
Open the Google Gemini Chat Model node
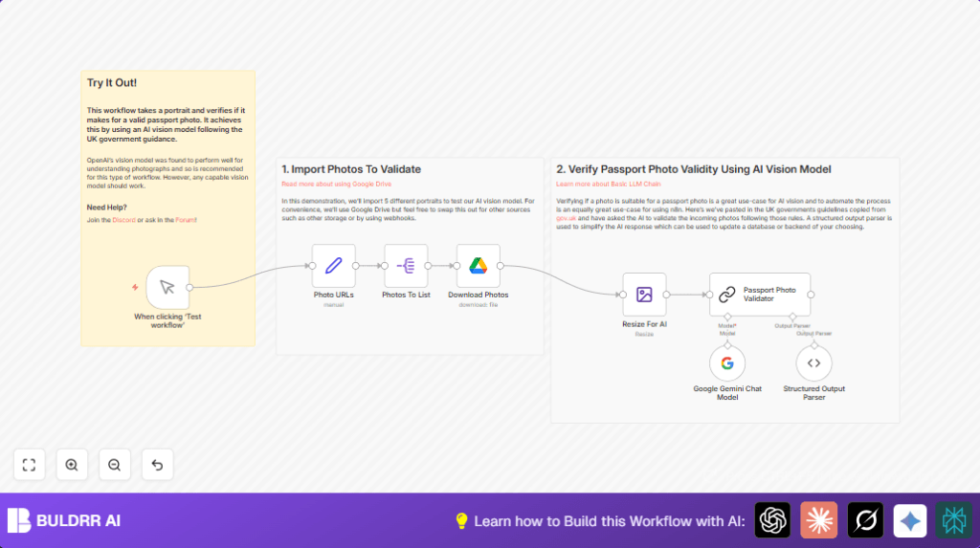727,363
